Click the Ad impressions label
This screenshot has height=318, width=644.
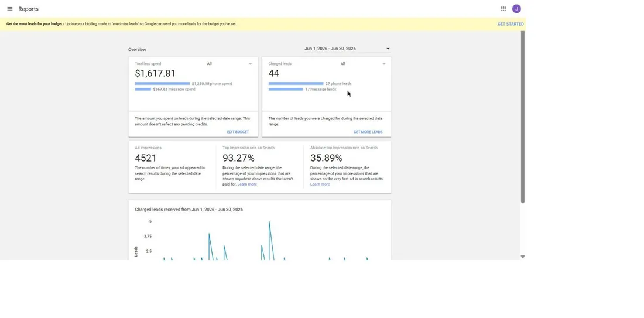148,148
